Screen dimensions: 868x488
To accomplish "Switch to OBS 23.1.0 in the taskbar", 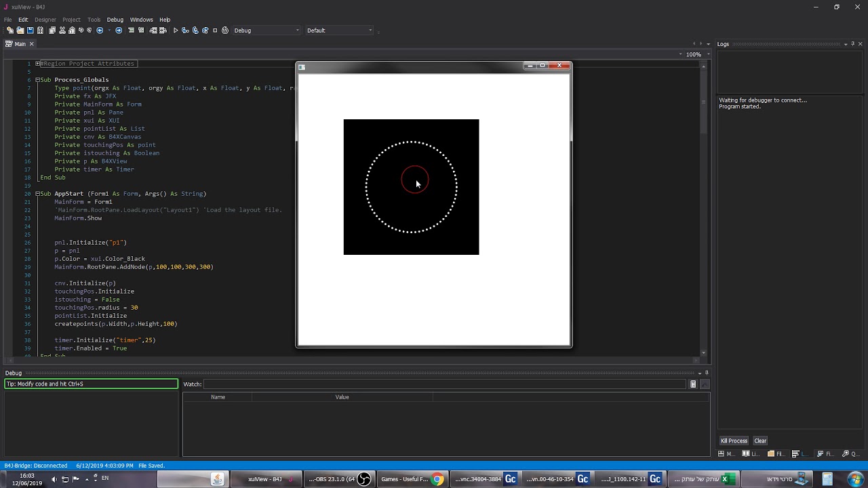I will pyautogui.click(x=339, y=479).
